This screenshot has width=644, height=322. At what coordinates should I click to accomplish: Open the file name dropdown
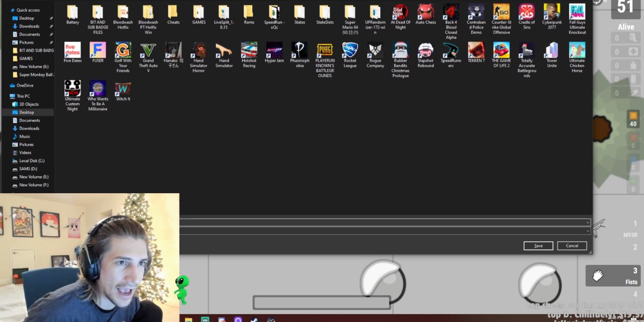(x=587, y=223)
